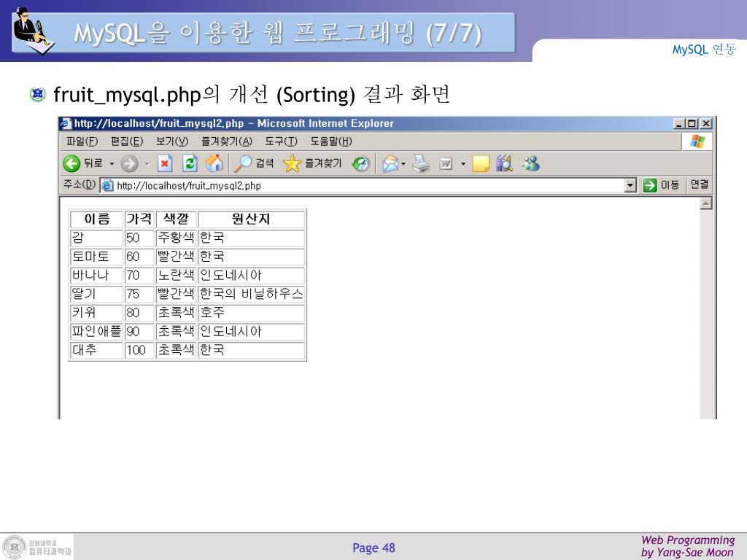Open the 즐겨찾기(A) menu
Viewport: 747px width, 560px height.
tap(226, 141)
